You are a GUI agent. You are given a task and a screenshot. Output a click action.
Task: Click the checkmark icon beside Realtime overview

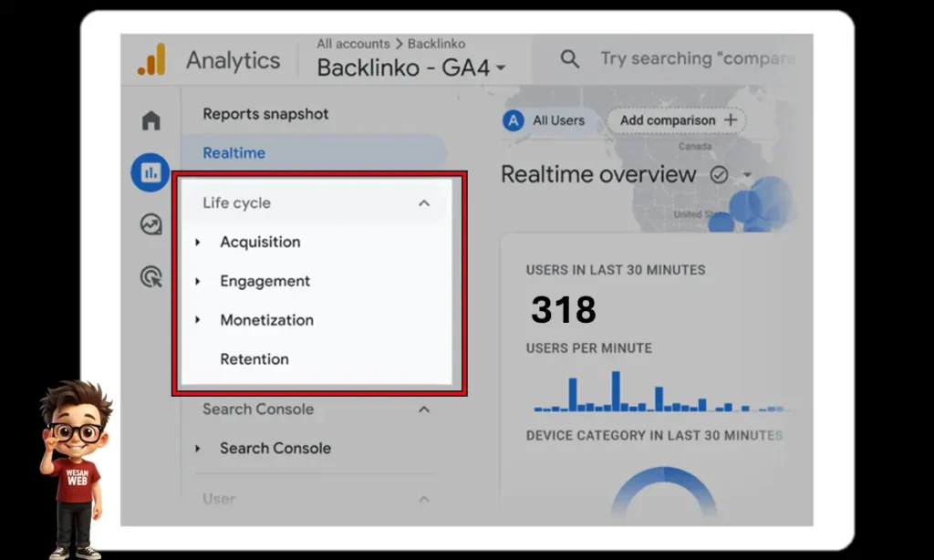719,174
